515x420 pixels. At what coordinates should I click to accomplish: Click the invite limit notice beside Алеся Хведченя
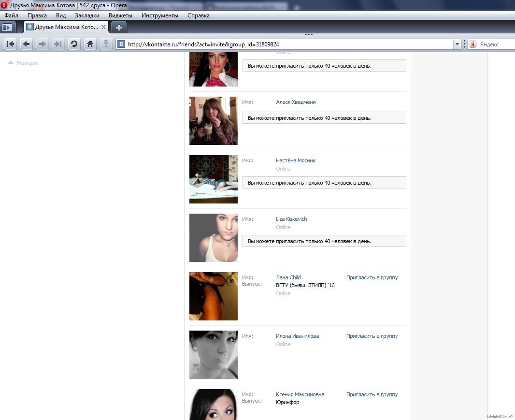click(324, 118)
